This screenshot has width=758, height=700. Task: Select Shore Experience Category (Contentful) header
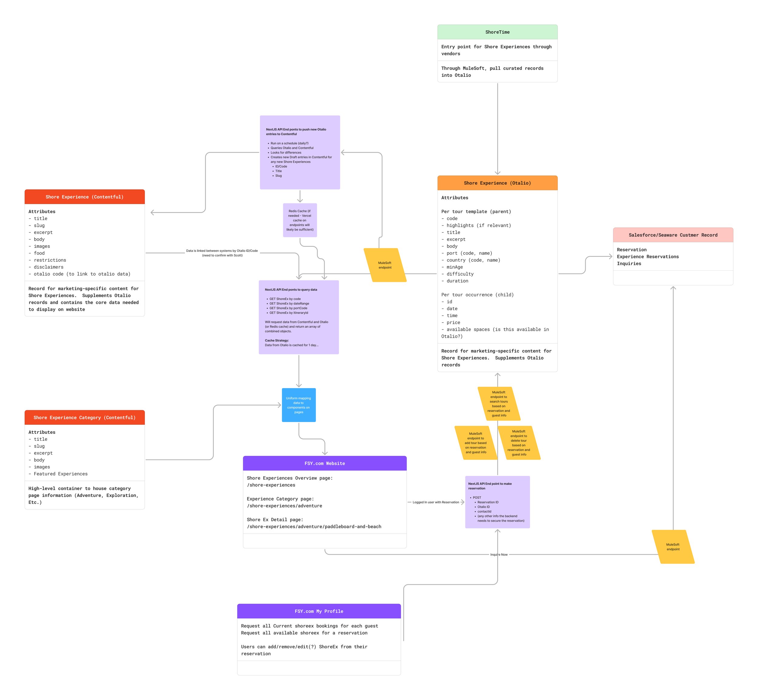pos(85,417)
